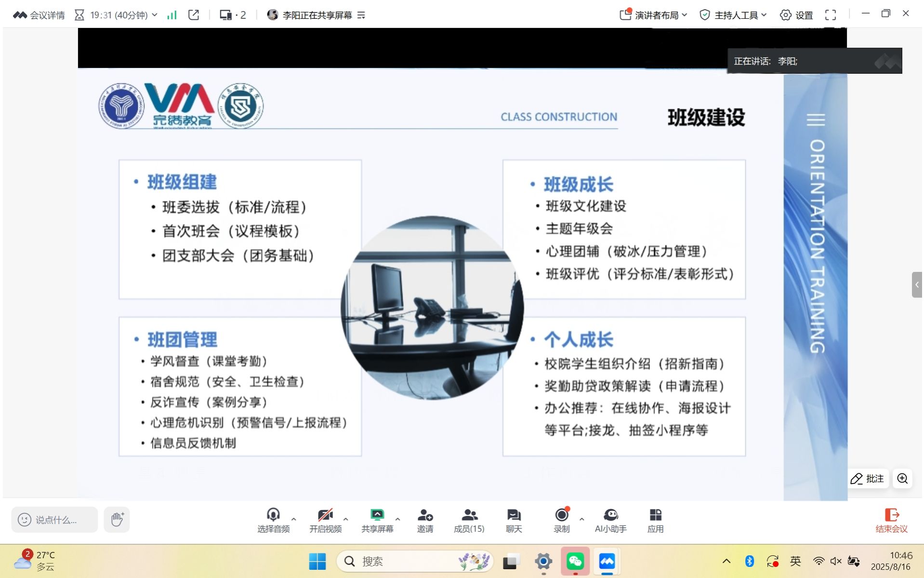Expand 演讲者布局 layout dropdown
The image size is (924, 578).
coord(654,15)
